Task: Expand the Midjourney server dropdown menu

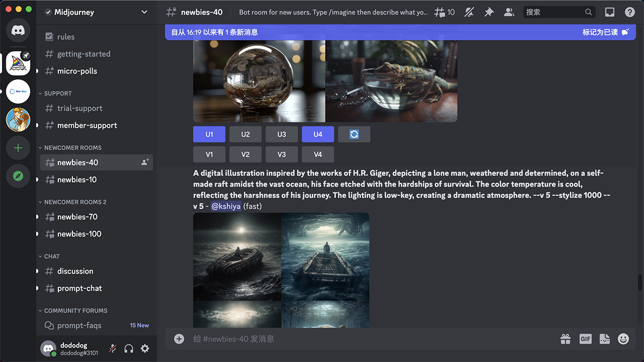Action: (x=144, y=12)
